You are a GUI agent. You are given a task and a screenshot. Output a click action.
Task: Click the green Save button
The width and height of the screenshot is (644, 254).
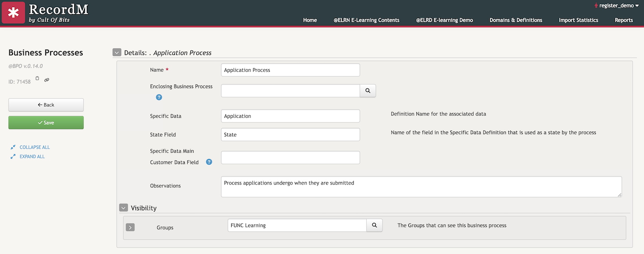coord(46,123)
